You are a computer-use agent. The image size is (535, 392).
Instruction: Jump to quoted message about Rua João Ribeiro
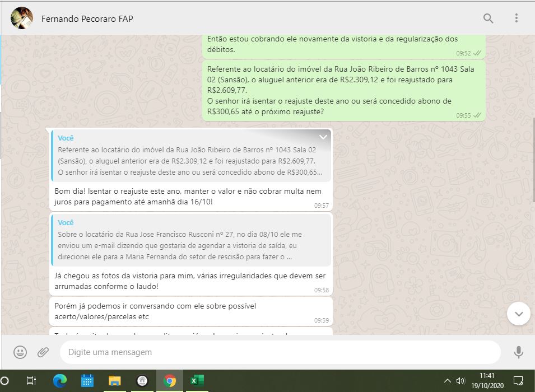point(190,156)
